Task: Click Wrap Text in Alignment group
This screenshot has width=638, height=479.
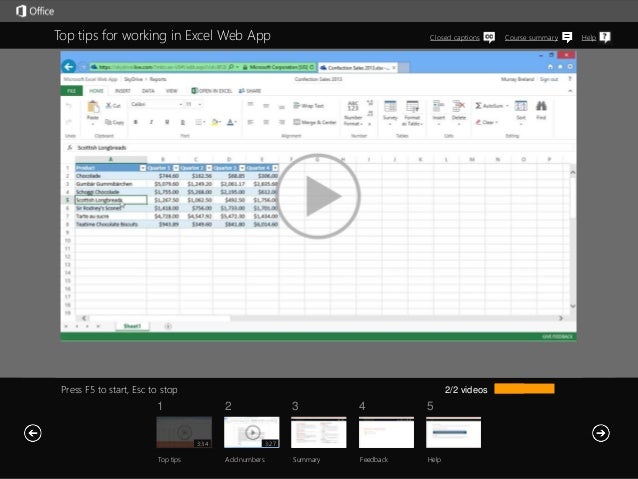Action: (308, 106)
